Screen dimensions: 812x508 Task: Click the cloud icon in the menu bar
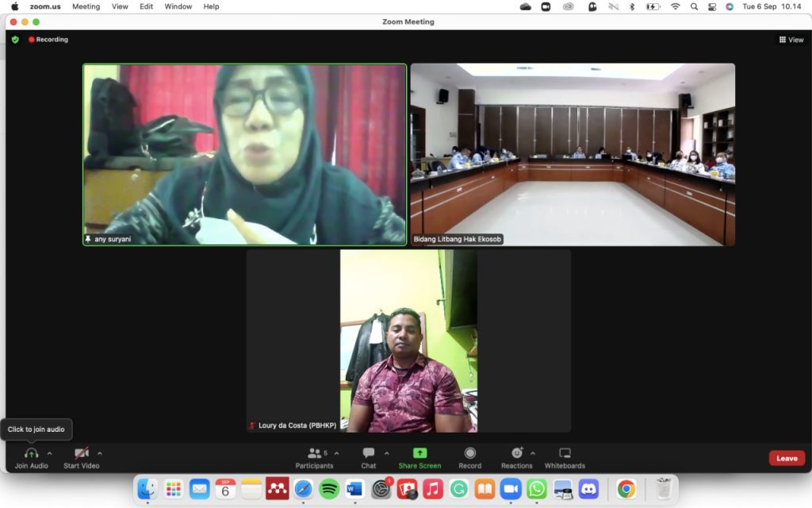526,6
